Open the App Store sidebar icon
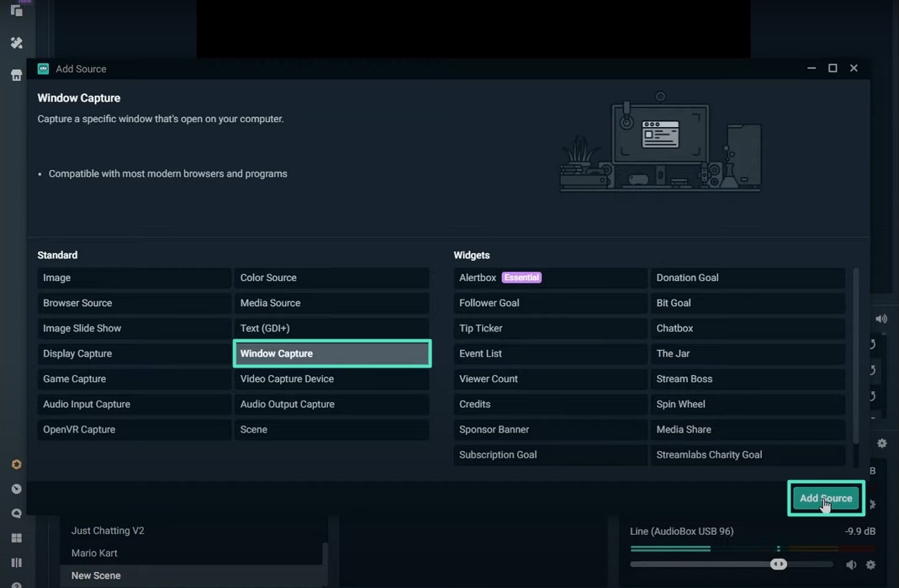 [17, 75]
